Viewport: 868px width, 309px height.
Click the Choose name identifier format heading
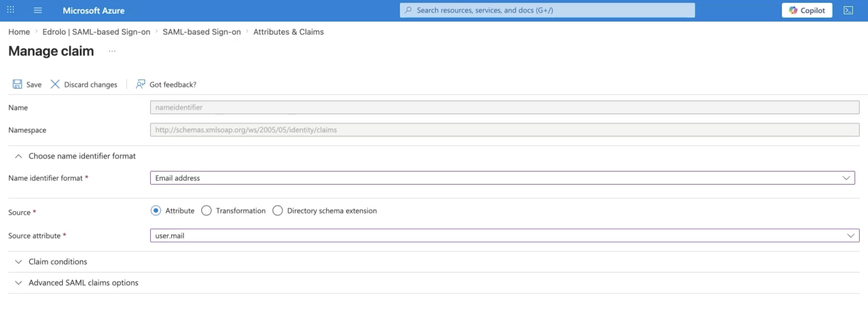click(x=82, y=156)
